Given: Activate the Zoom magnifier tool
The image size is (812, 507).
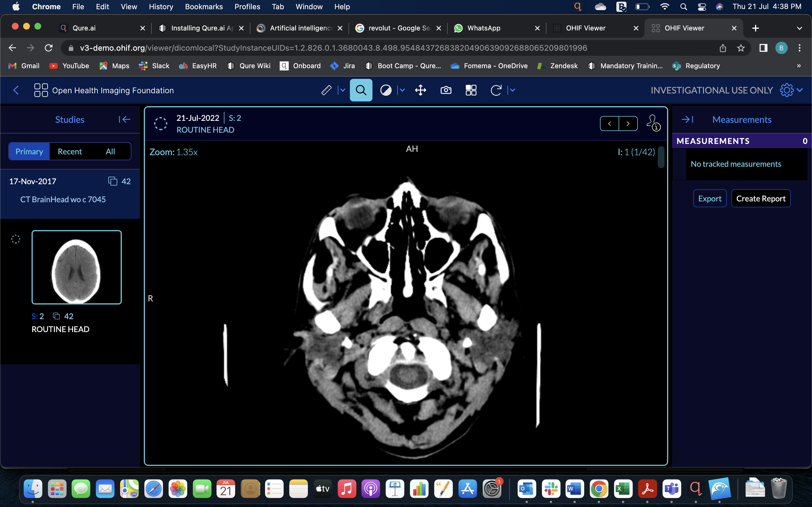Looking at the screenshot, I should pos(361,90).
